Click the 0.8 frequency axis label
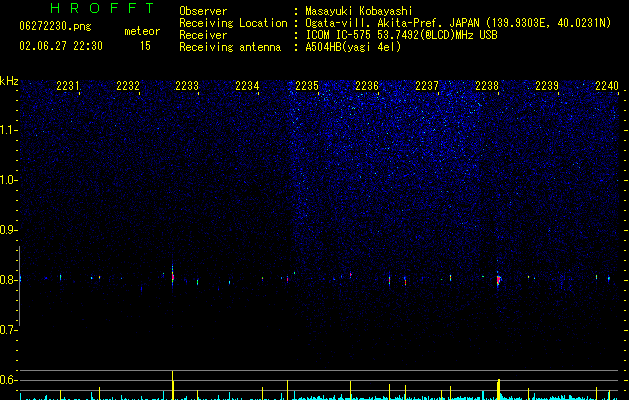Viewport: 629px width, 400px height. [x=8, y=280]
